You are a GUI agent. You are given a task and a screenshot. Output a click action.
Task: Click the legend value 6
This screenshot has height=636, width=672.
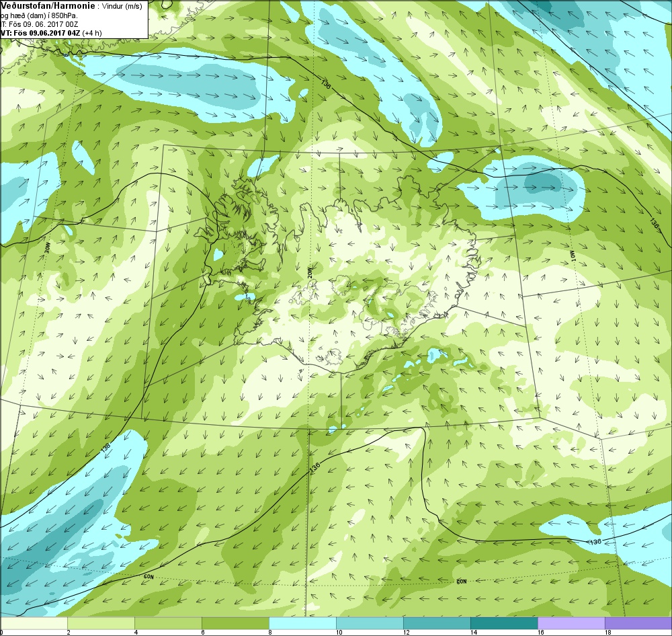tap(203, 632)
